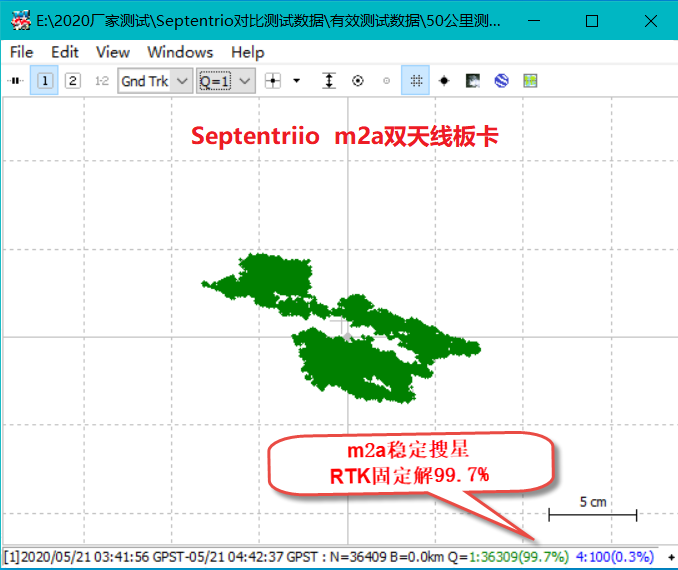Screen dimensions: 678x570
Task: Open the Q=1 quality flag dropdown
Action: click(226, 81)
